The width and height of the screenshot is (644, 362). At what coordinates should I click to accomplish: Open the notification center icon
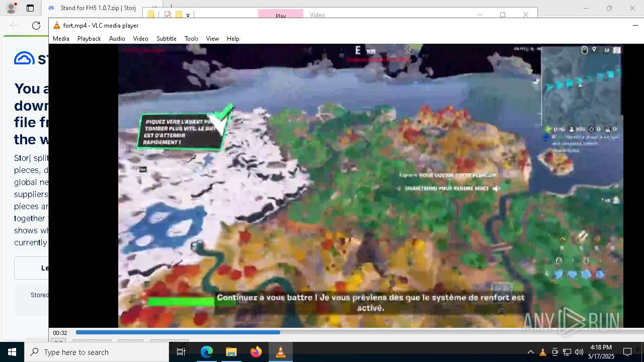[627, 352]
